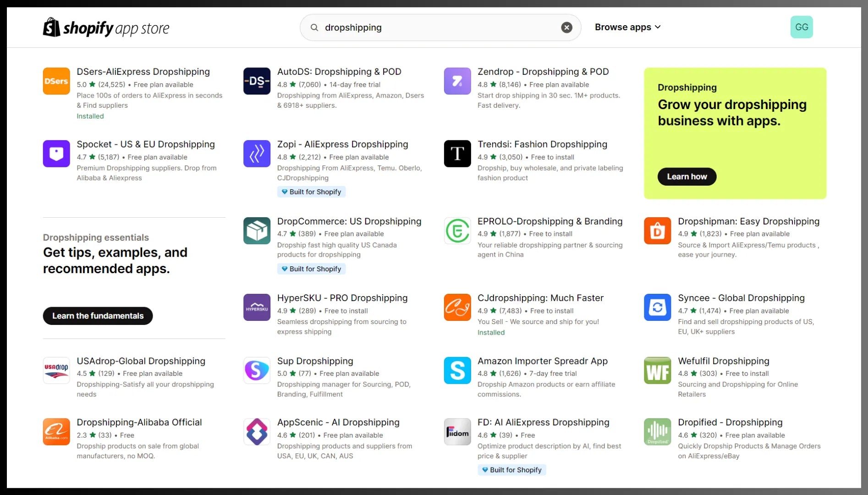Click the Amazon Importer Spreadr App title

(x=542, y=361)
